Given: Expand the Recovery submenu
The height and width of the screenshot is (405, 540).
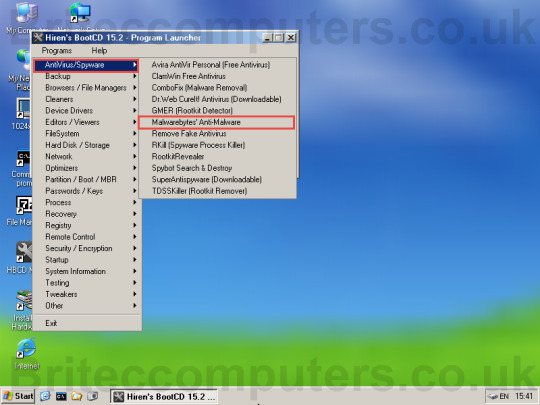Looking at the screenshot, I should [86, 214].
